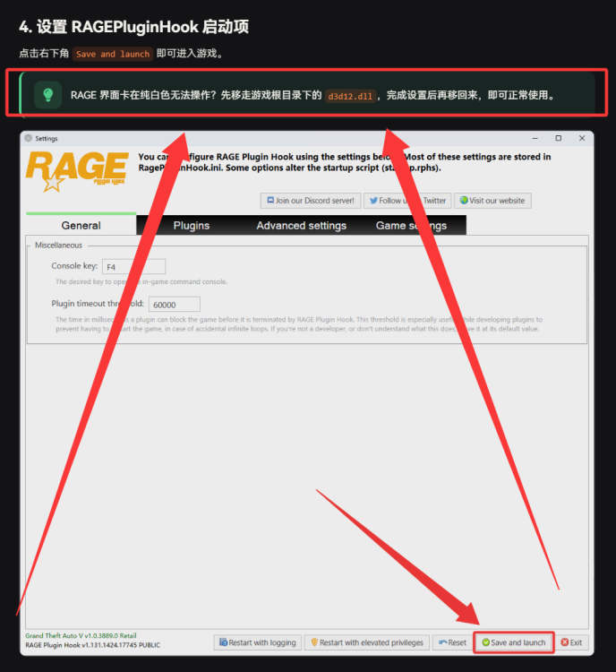Open the Join our Discord server link
616x672 pixels.
point(311,201)
